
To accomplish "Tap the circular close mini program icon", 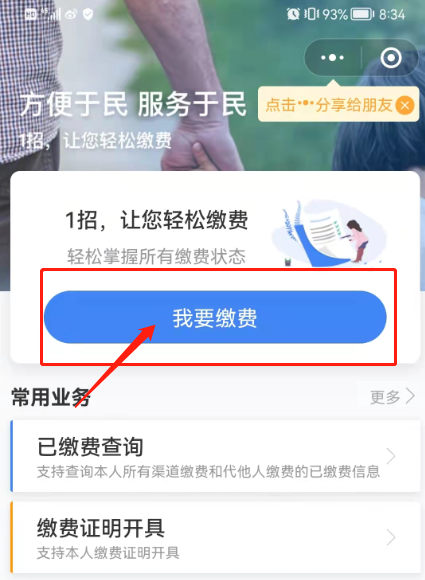I will [x=391, y=58].
